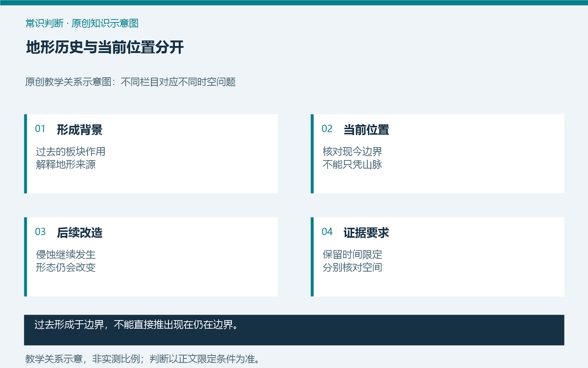Click the footnote 教学关系示意，非实测比例；判断以正文限定条件为准。
The image size is (588, 368).
pyautogui.click(x=143, y=359)
